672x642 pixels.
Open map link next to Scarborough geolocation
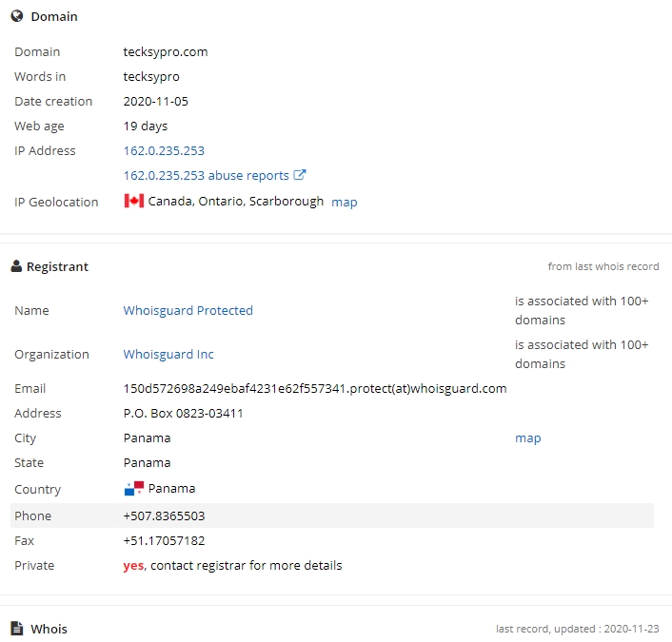point(345,203)
